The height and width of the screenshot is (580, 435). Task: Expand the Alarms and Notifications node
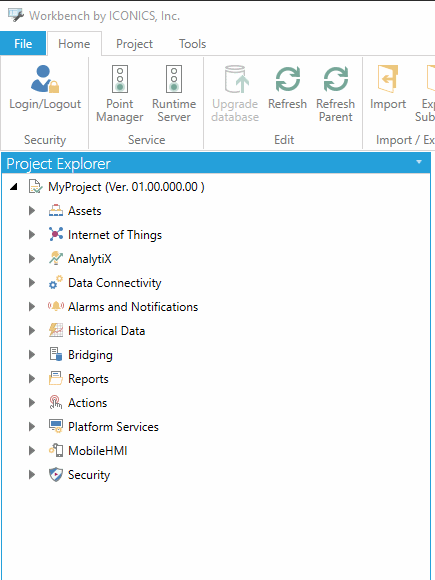point(32,307)
